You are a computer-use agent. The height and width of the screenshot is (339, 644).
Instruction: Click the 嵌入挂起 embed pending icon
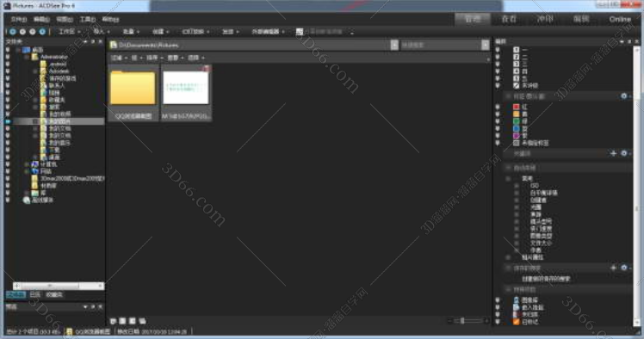(x=517, y=307)
